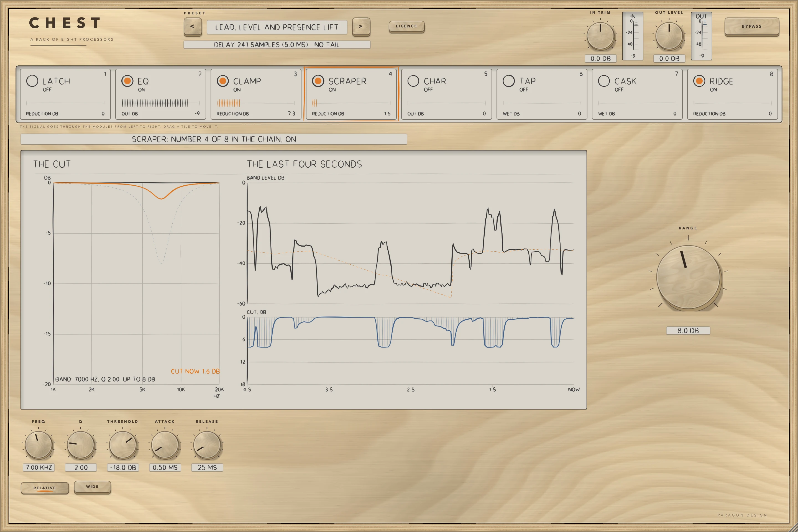Viewport: 798px width, 532px height.
Task: Click the CUT NOW 1.6 DB label
Action: click(195, 371)
